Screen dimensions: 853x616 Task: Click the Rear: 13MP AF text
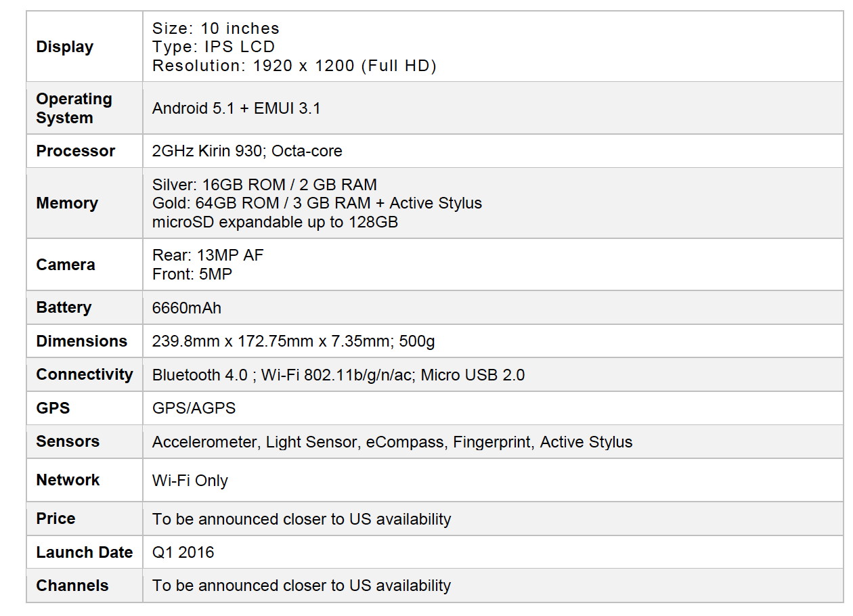click(208, 255)
